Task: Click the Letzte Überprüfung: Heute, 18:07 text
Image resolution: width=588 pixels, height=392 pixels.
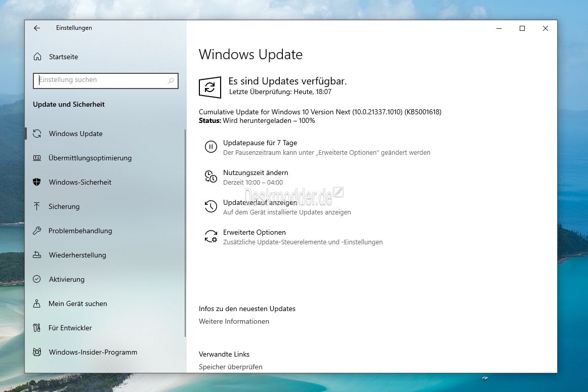Action: [x=280, y=92]
